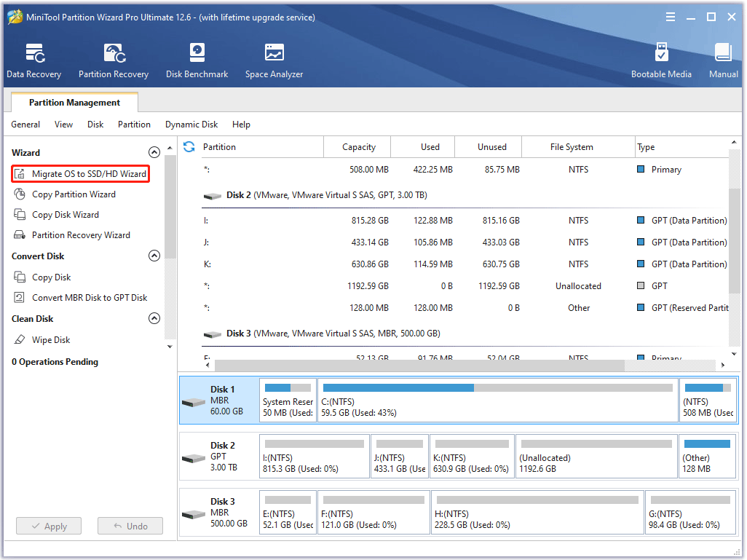Viewport: 747px width, 560px height.
Task: Collapse the Clean Disk section
Action: tap(154, 318)
